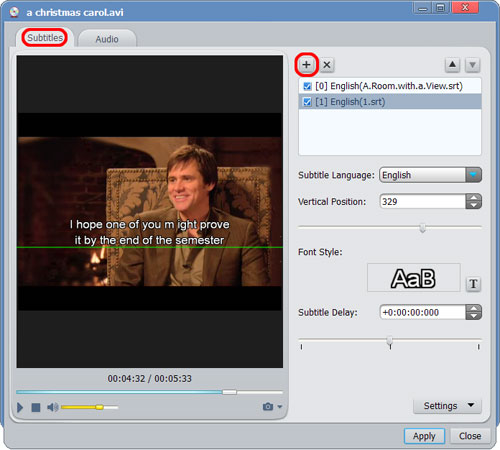
Task: Move subtitle down with down-arrow button
Action: coord(473,65)
